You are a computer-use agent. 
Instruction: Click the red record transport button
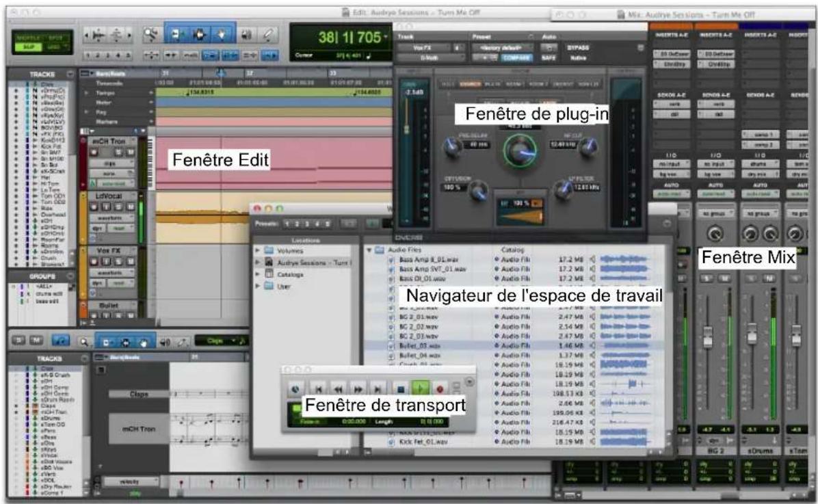pos(440,389)
